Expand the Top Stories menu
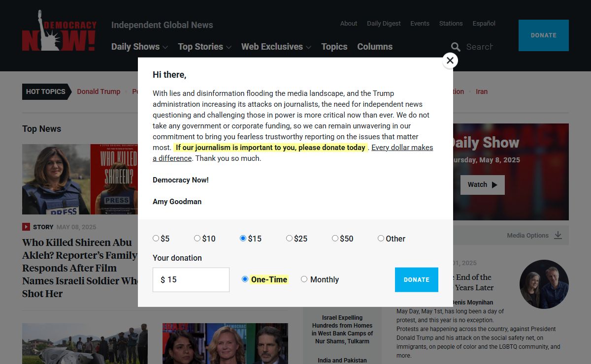The height and width of the screenshot is (364, 591). [204, 47]
